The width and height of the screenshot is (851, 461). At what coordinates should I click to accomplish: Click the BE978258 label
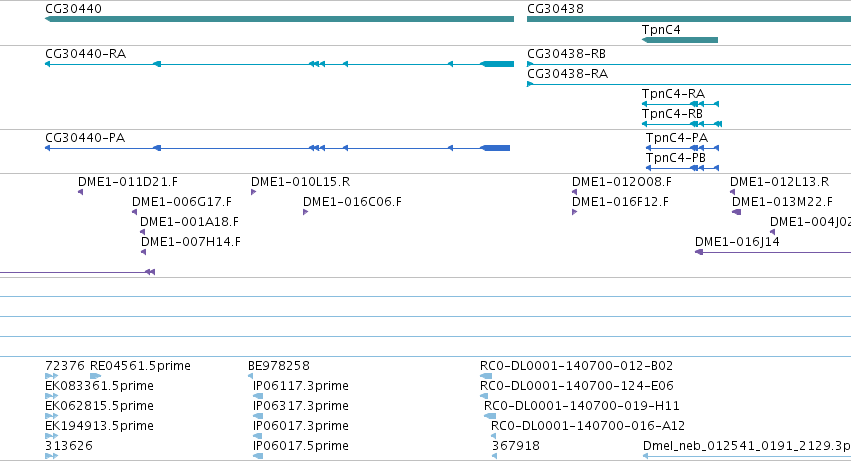click(x=278, y=366)
